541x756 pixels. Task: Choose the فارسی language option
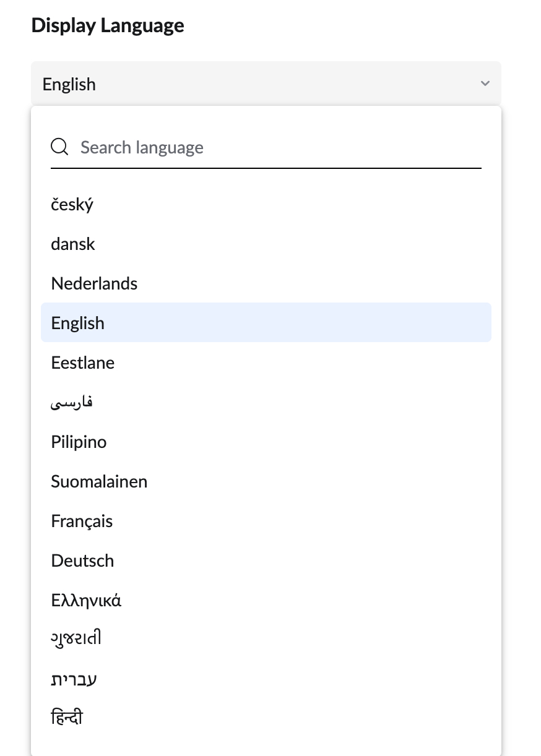tap(71, 402)
